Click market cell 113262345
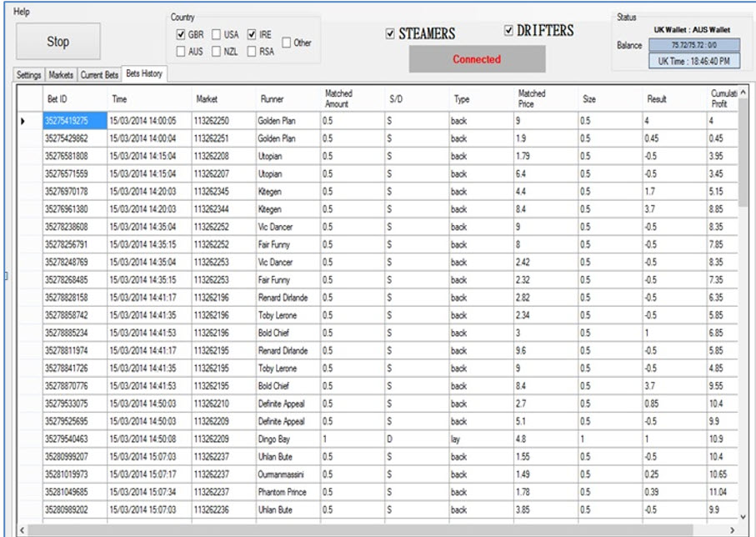 (223, 192)
